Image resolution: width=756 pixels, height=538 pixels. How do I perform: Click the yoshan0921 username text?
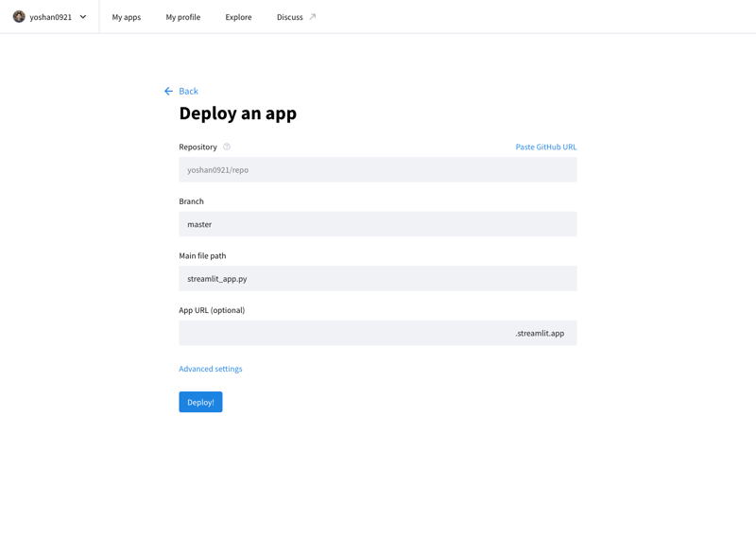point(51,17)
